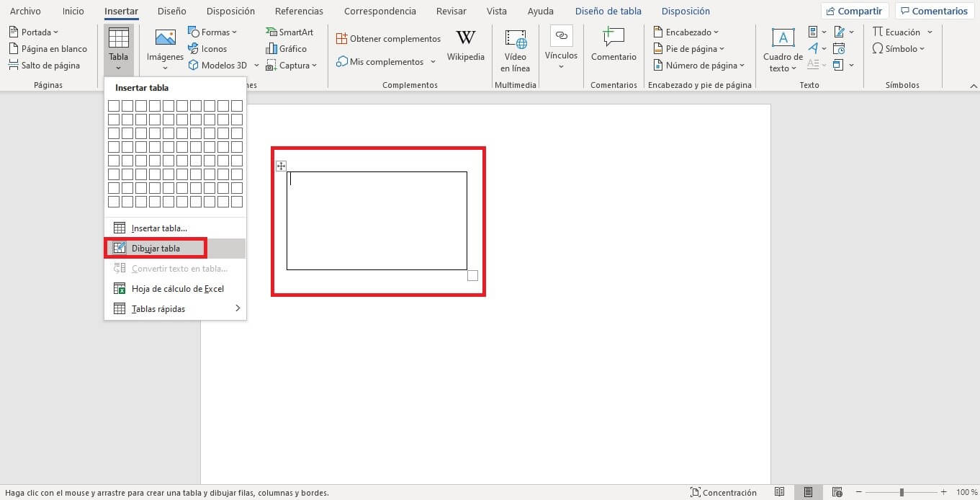The image size is (980, 500).
Task: Insert date and time icon
Action: tap(839, 49)
